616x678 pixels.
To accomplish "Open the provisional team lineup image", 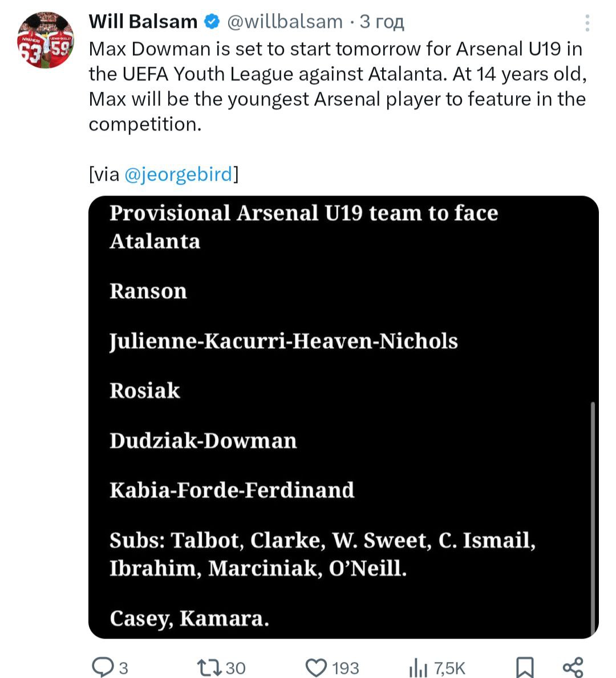I will [342, 416].
